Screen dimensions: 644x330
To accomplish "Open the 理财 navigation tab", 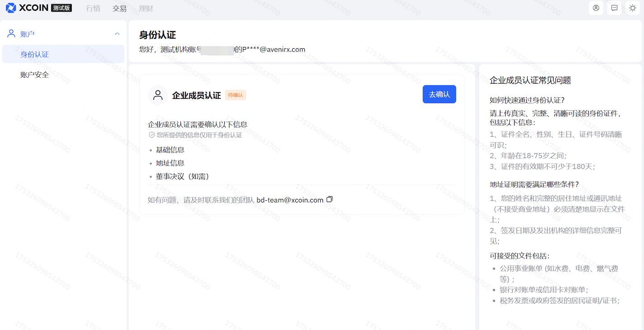I will point(146,8).
